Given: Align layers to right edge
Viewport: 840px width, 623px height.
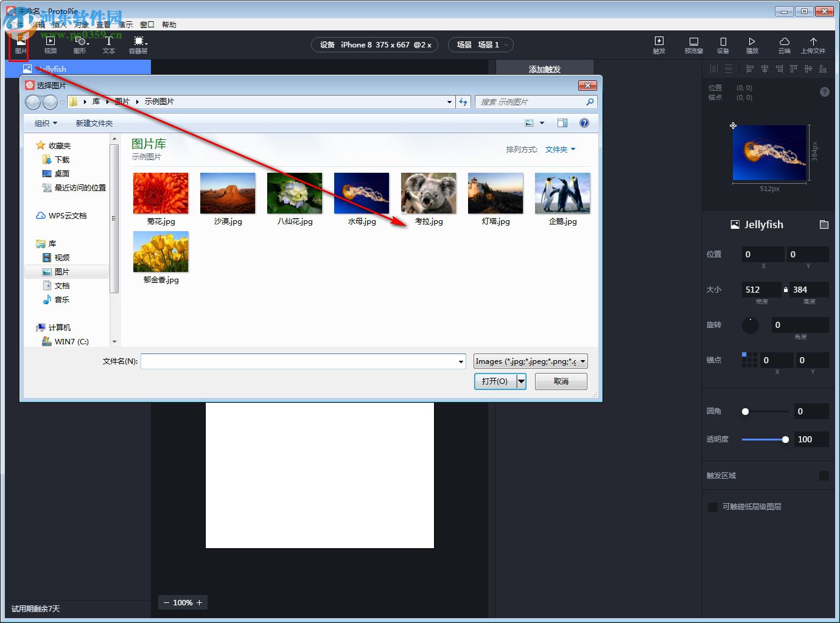Looking at the screenshot, I should [x=779, y=69].
